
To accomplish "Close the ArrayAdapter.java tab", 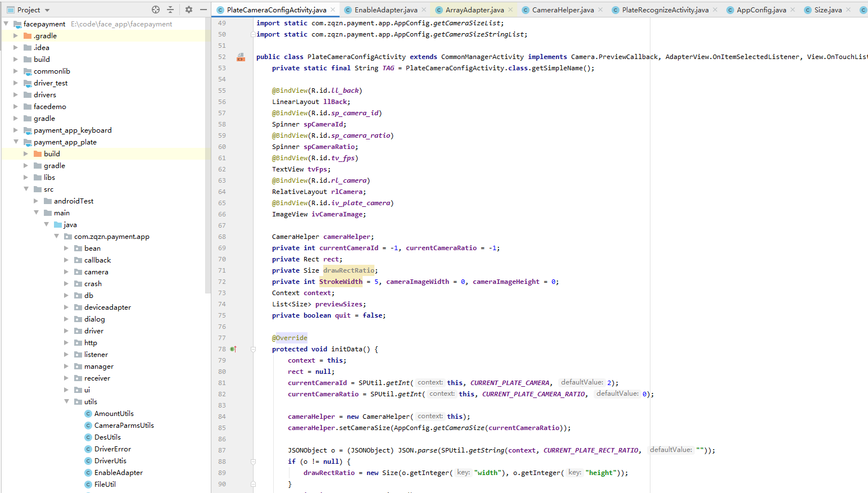I will tap(510, 10).
